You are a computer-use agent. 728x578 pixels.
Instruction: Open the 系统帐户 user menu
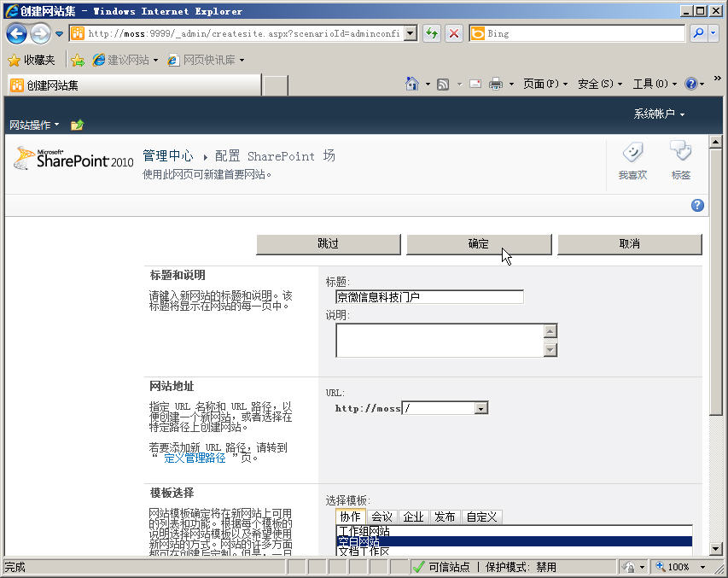[x=659, y=114]
